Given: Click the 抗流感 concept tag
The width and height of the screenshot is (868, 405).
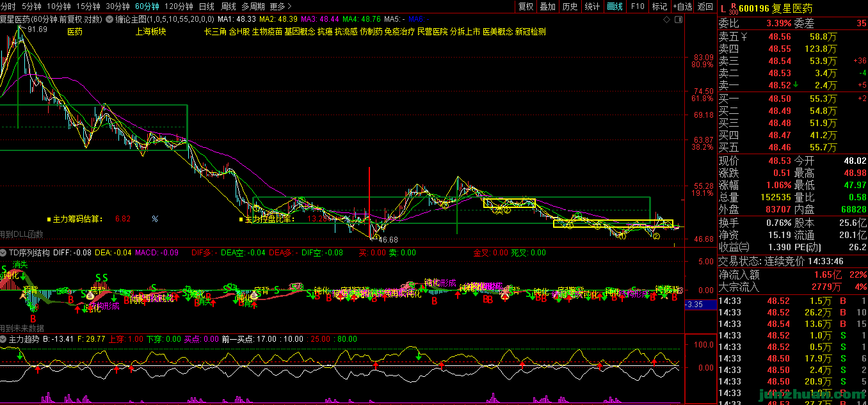Looking at the screenshot, I should click(x=346, y=31).
